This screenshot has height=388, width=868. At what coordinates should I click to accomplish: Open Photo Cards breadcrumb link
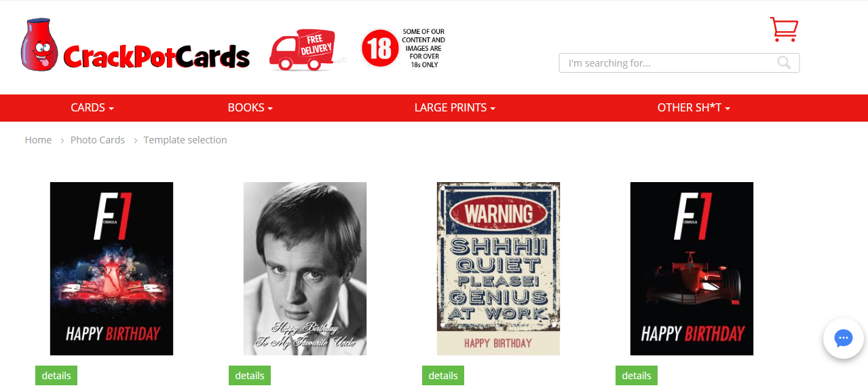click(x=98, y=140)
